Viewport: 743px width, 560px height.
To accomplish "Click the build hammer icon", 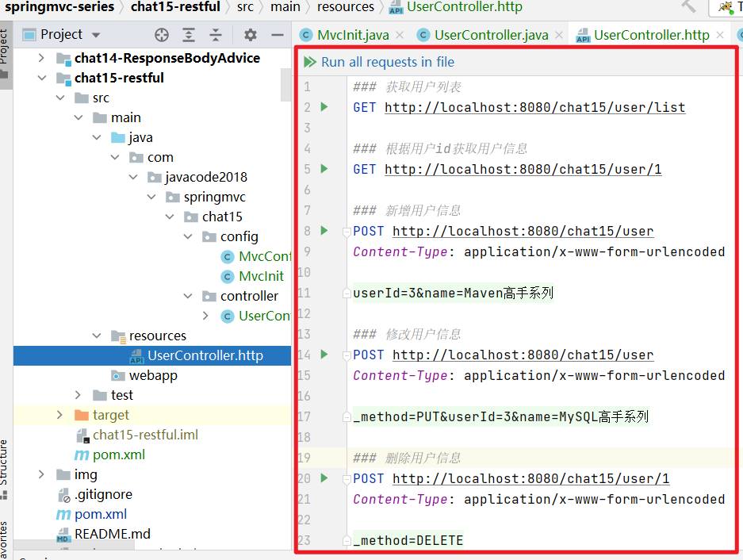I will tap(688, 6).
